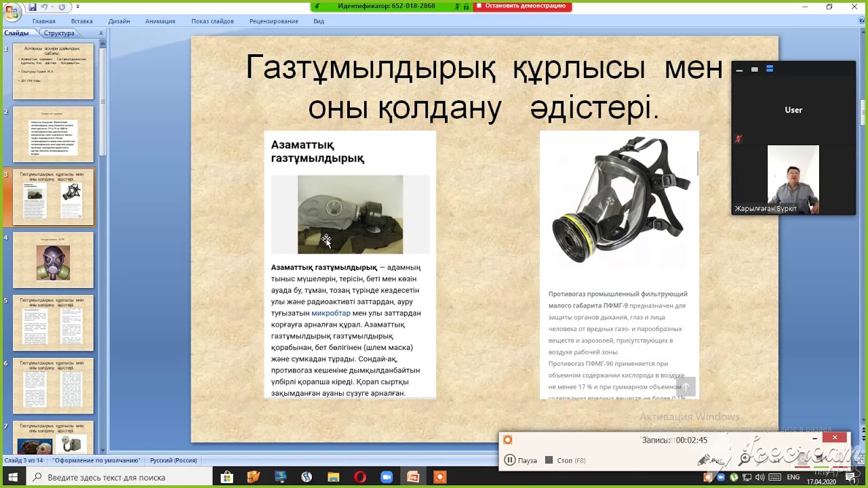Stop the Icecream screen recording

pyautogui.click(x=565, y=460)
